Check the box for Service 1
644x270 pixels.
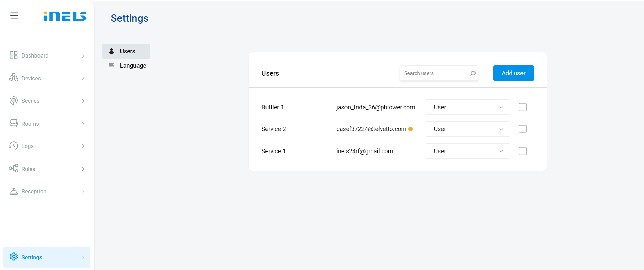coord(522,151)
